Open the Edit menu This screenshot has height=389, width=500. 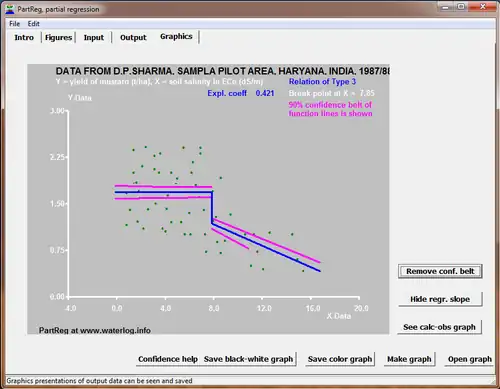point(33,24)
